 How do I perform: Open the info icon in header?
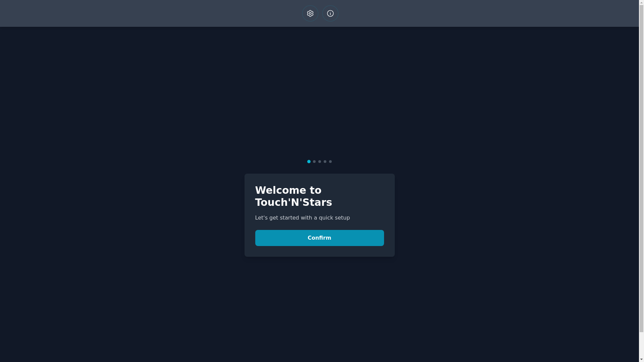(x=330, y=13)
